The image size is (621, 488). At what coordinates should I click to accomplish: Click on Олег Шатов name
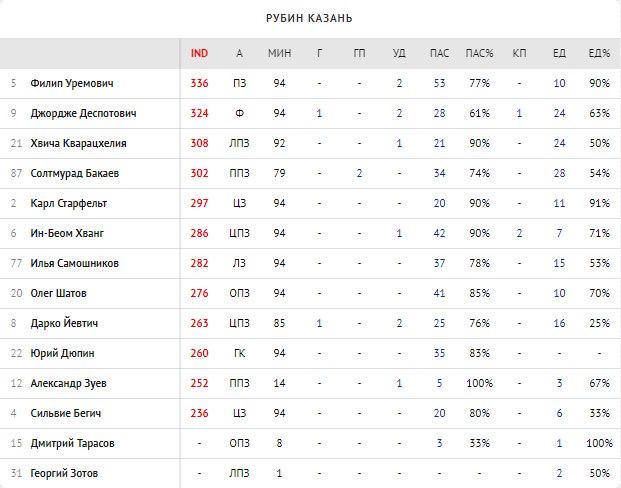(59, 293)
